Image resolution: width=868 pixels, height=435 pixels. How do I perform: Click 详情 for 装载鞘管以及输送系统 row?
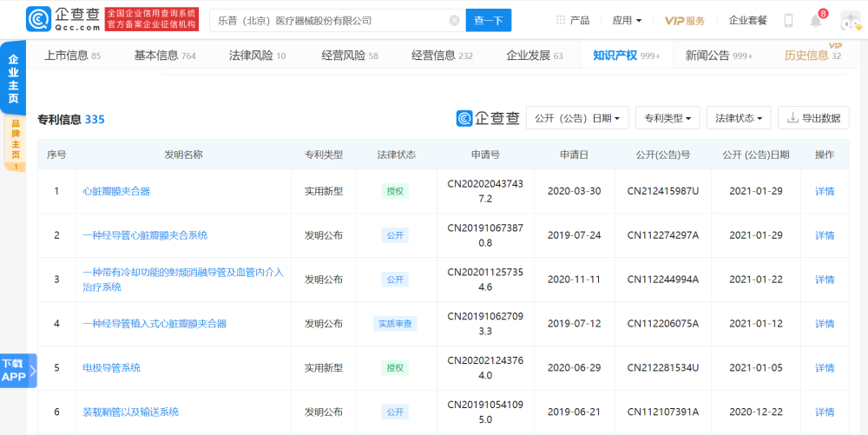point(825,412)
